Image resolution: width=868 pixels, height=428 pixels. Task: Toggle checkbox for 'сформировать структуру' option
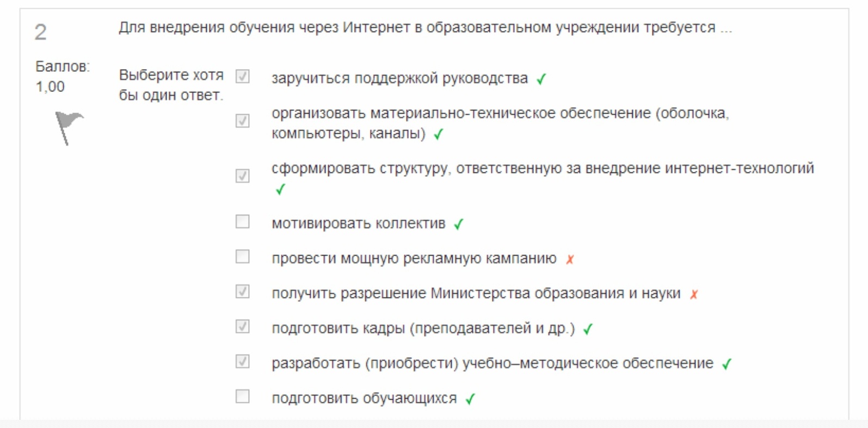click(243, 176)
